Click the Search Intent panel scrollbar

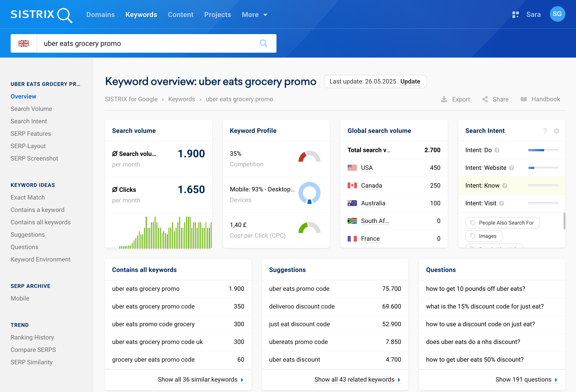(x=564, y=221)
